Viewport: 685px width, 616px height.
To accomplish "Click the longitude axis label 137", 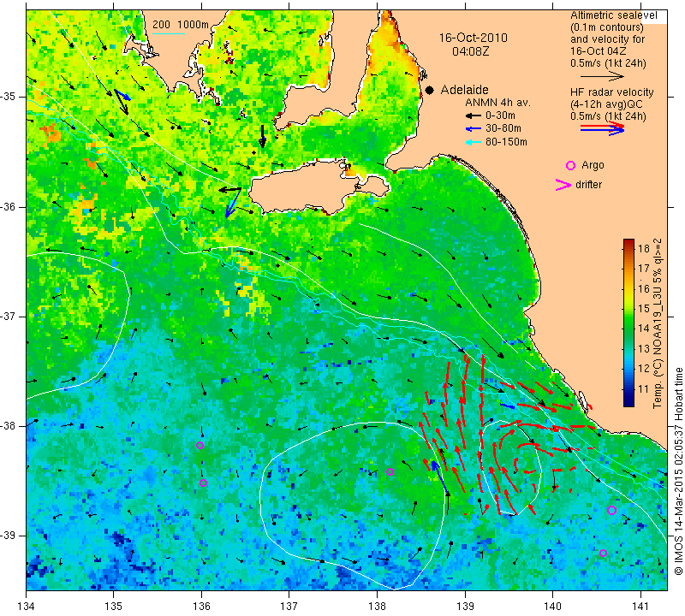I will pyautogui.click(x=289, y=606).
